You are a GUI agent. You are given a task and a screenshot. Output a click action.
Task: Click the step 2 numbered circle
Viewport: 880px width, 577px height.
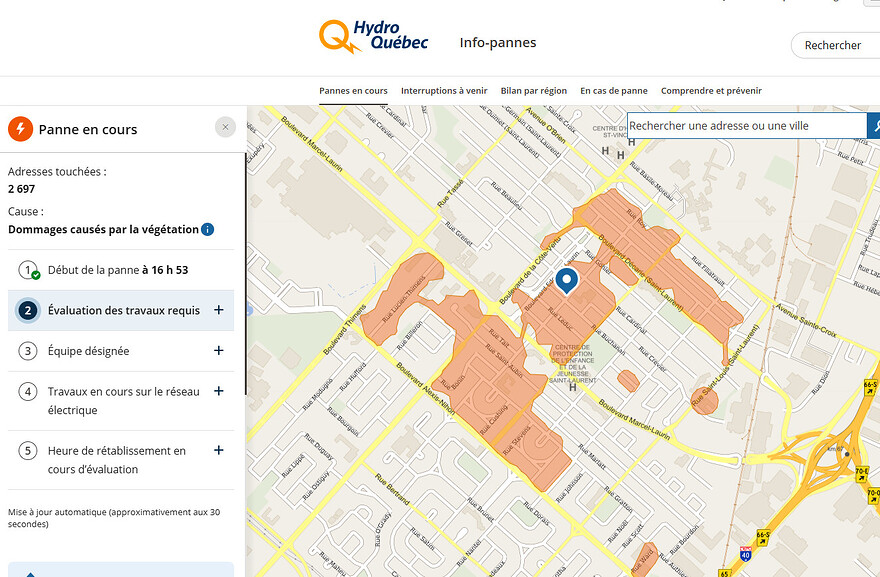pyautogui.click(x=29, y=311)
